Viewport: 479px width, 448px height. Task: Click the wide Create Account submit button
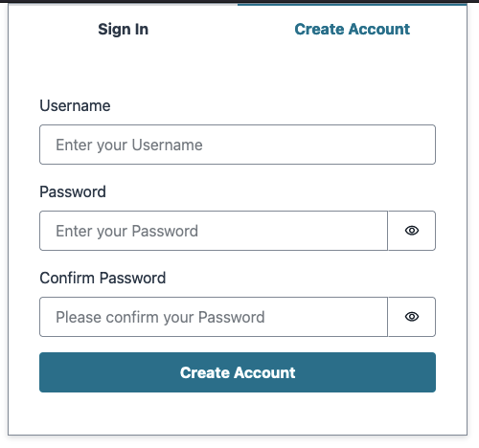tap(238, 372)
